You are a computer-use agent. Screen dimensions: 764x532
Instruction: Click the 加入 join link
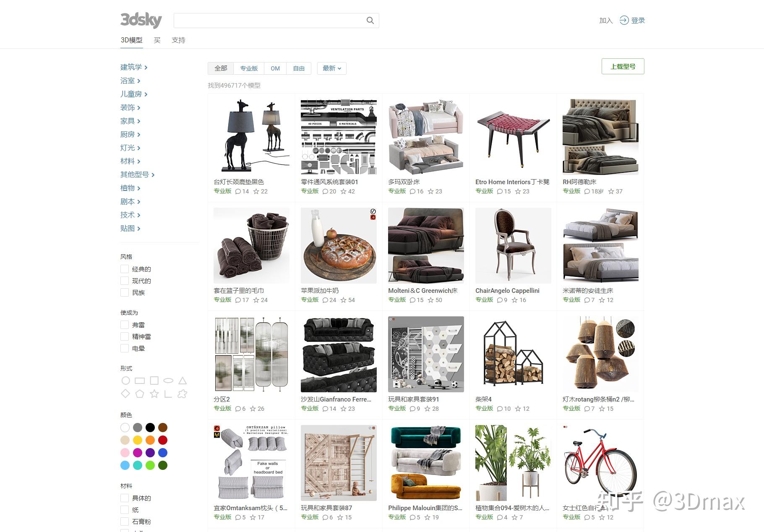pyautogui.click(x=606, y=20)
